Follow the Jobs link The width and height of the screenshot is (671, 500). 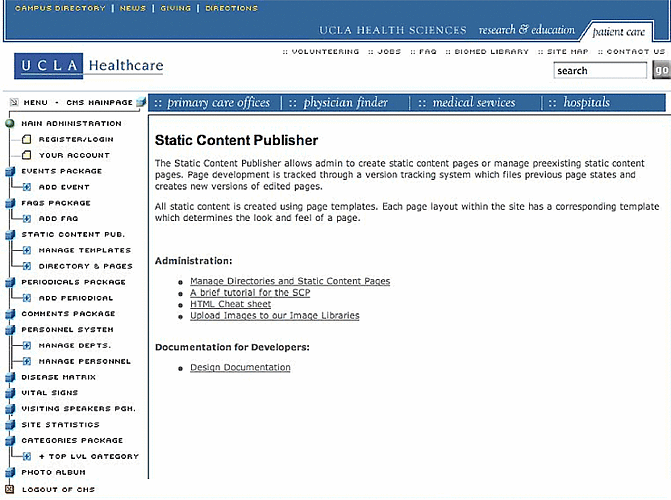coord(389,52)
